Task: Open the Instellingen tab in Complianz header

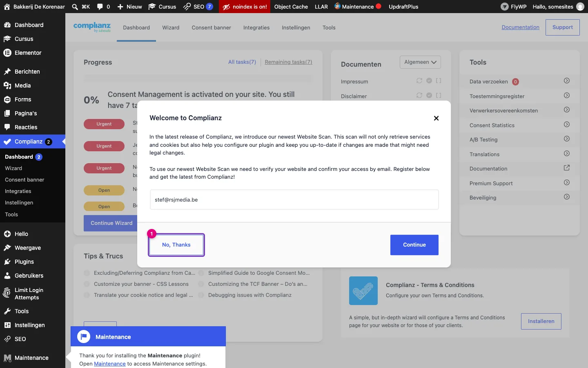Action: (x=296, y=27)
